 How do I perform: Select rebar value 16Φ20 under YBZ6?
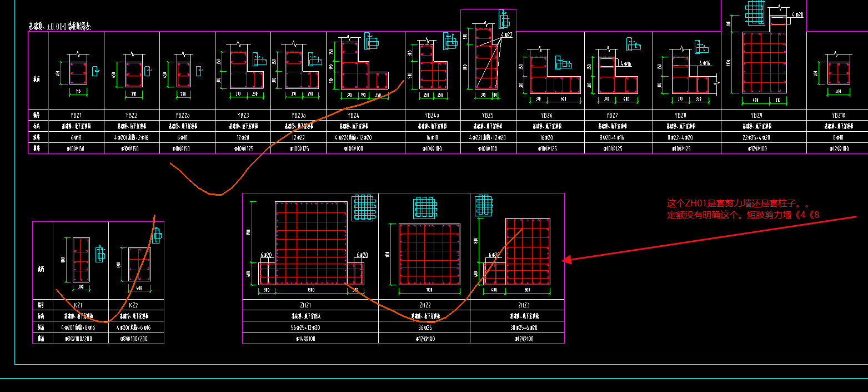tap(547, 137)
